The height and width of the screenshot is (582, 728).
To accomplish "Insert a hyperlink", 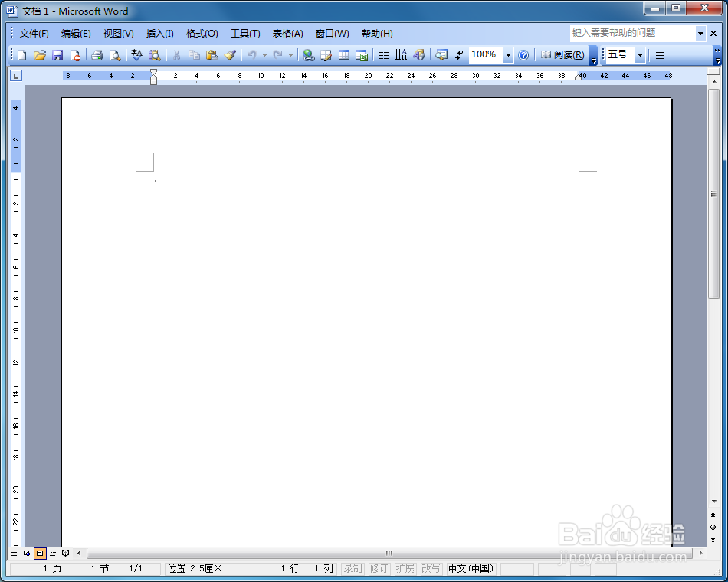I will point(307,55).
